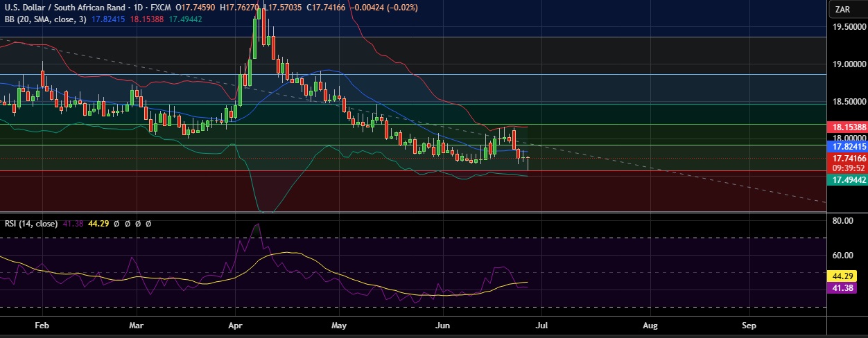Click the 18.00000 price scale label

pyautogui.click(x=850, y=139)
